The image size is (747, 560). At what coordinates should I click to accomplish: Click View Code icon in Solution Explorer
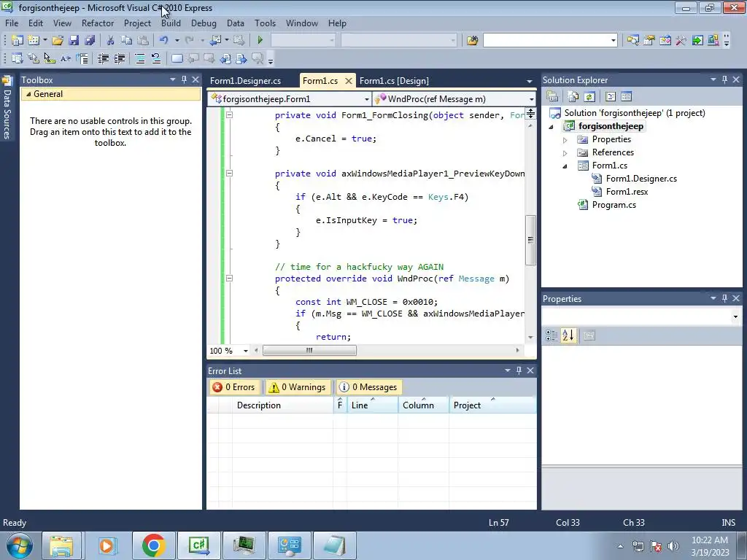point(611,97)
